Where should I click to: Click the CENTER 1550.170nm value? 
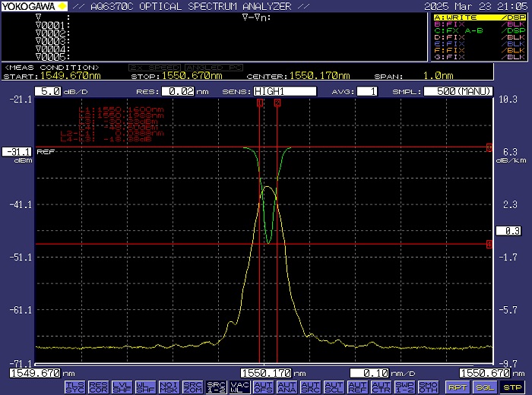pos(320,76)
